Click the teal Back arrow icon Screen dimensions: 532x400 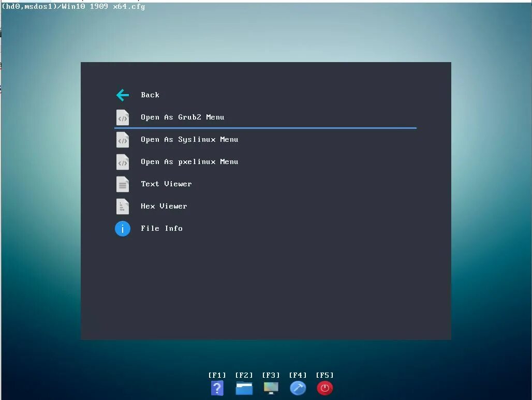point(122,95)
